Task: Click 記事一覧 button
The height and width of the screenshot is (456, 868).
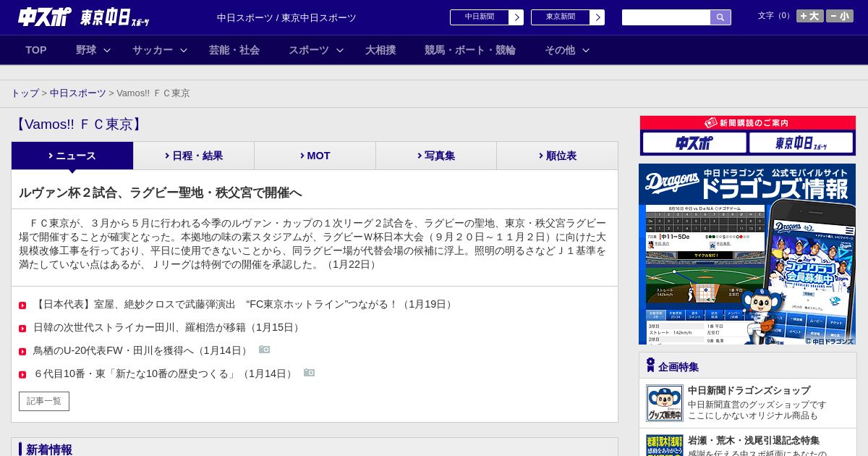Action: (44, 401)
